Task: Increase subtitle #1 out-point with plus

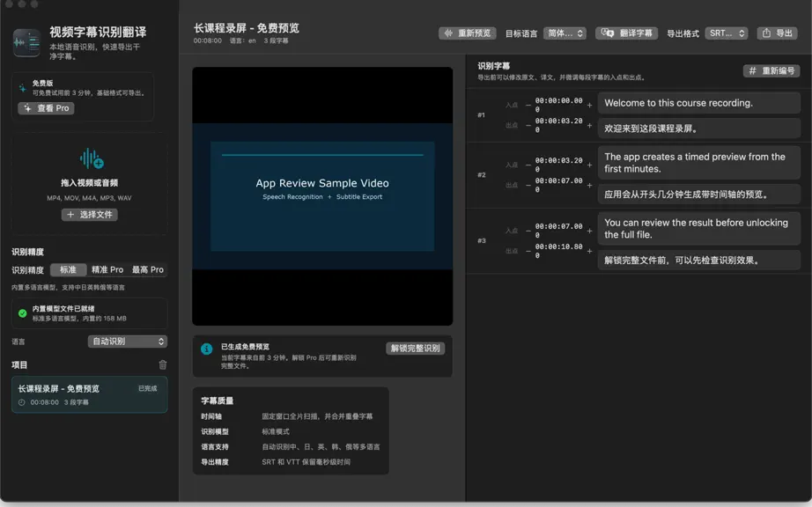Action: point(589,125)
